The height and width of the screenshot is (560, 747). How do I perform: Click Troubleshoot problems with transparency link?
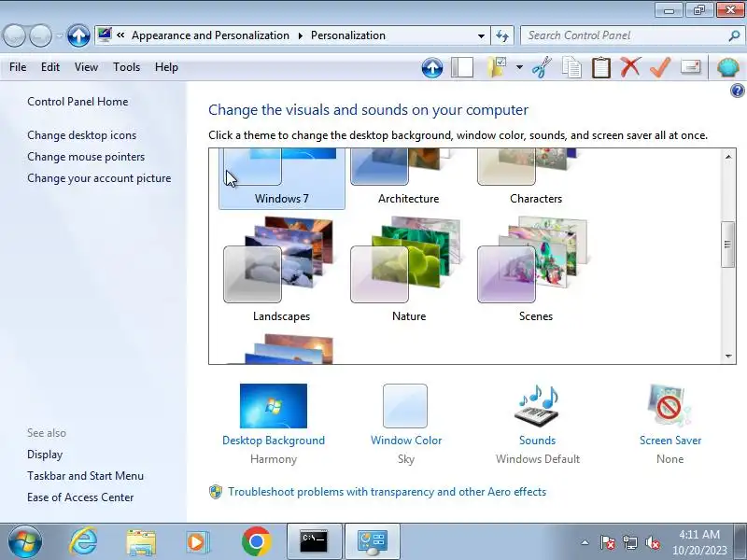point(387,492)
